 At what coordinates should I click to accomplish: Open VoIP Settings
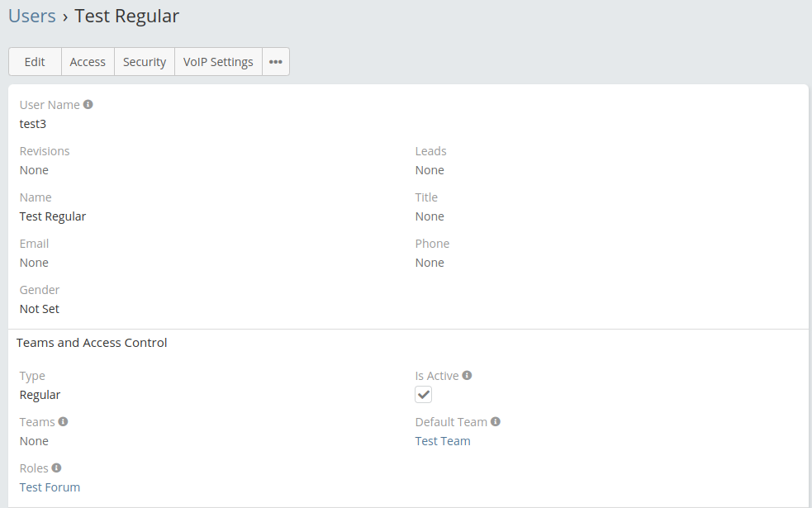(218, 62)
